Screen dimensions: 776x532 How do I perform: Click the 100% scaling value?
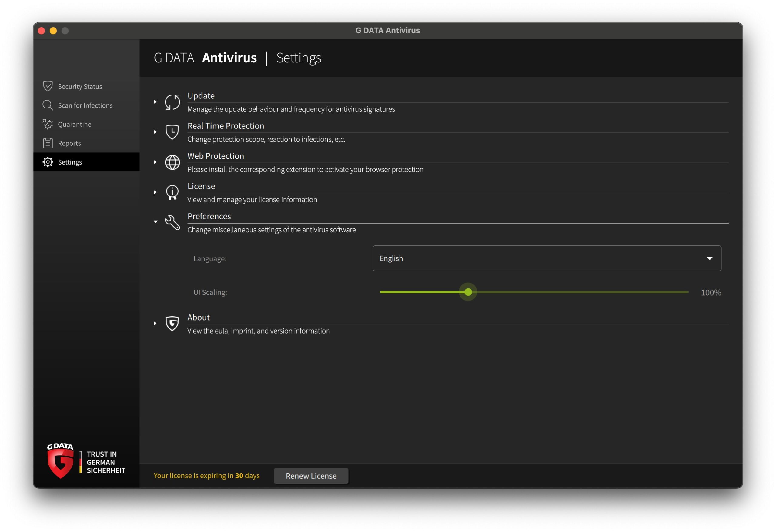click(711, 293)
